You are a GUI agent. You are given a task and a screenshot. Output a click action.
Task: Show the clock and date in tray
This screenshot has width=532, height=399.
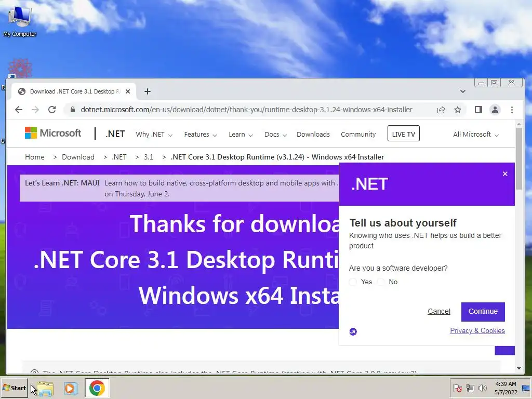click(506, 388)
